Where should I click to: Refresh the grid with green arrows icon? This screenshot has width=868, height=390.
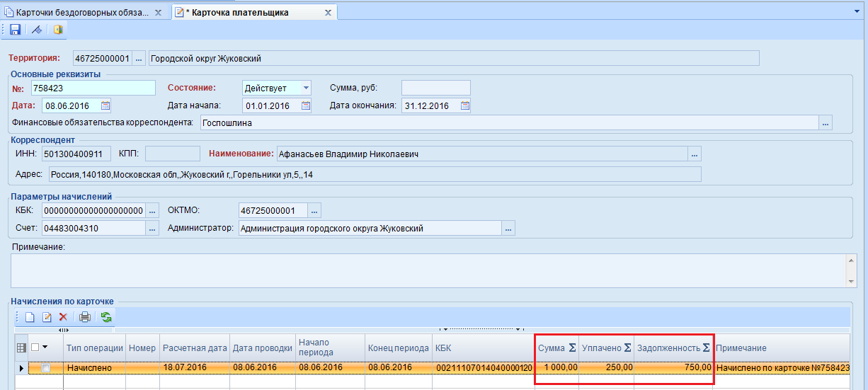click(106, 317)
